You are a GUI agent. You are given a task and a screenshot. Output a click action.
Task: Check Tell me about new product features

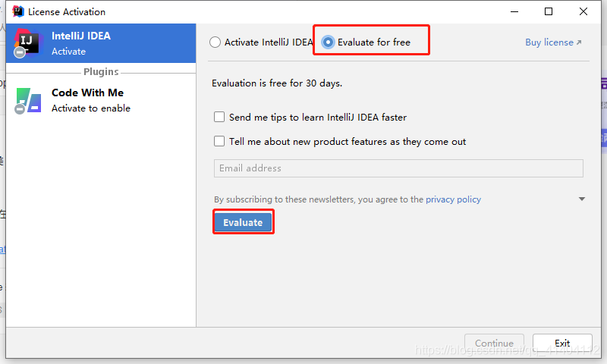pos(219,141)
